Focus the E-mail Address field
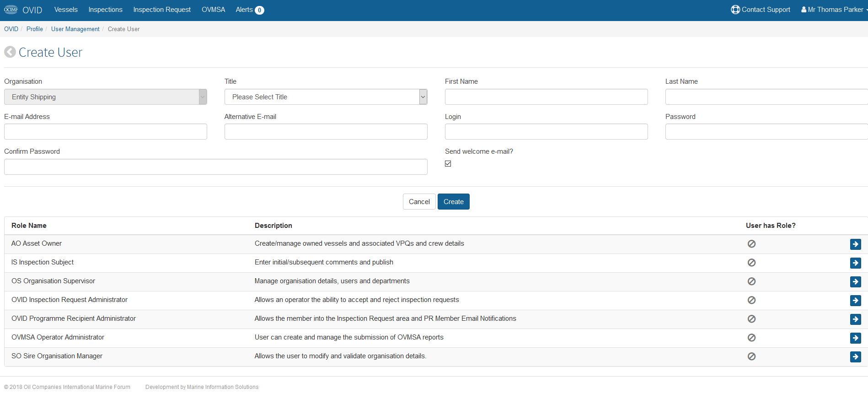This screenshot has height=399, width=868. click(106, 132)
